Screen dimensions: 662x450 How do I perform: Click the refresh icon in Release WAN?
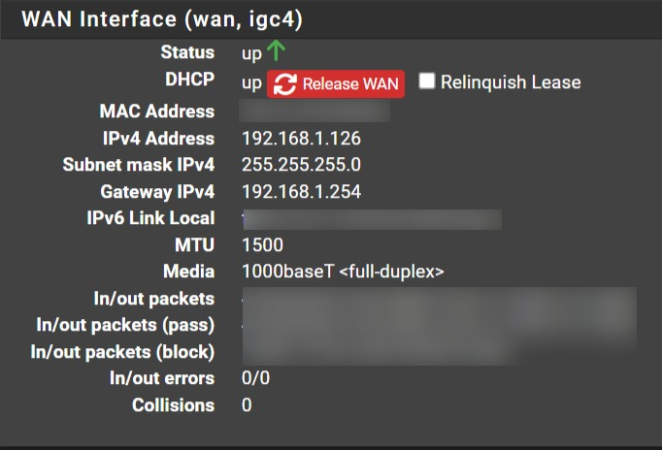pyautogui.click(x=285, y=84)
